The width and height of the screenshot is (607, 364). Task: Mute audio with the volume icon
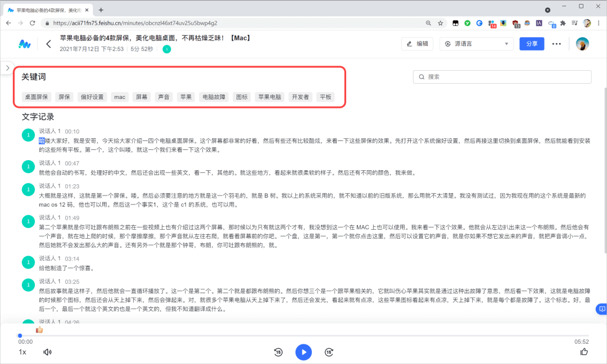pos(47,352)
